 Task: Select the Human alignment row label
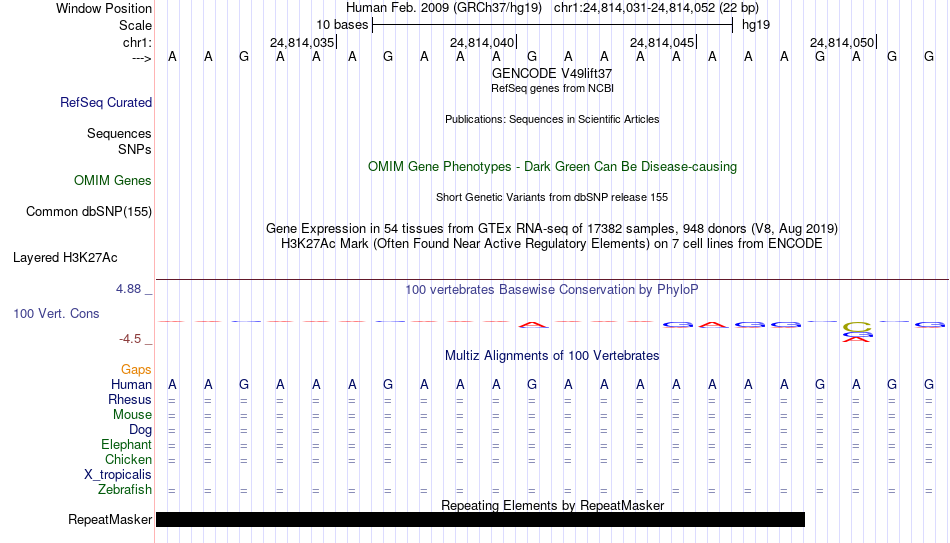pyautogui.click(x=131, y=385)
